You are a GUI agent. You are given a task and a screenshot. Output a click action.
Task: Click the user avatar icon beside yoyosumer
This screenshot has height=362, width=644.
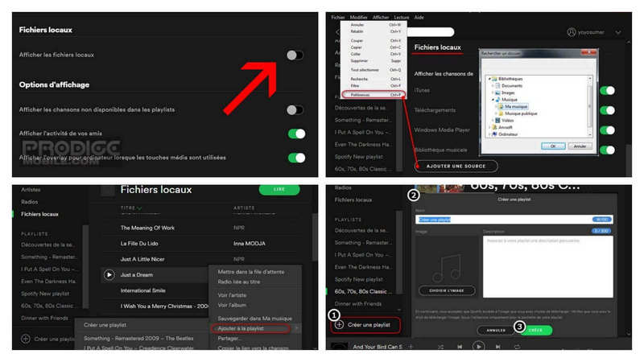572,32
